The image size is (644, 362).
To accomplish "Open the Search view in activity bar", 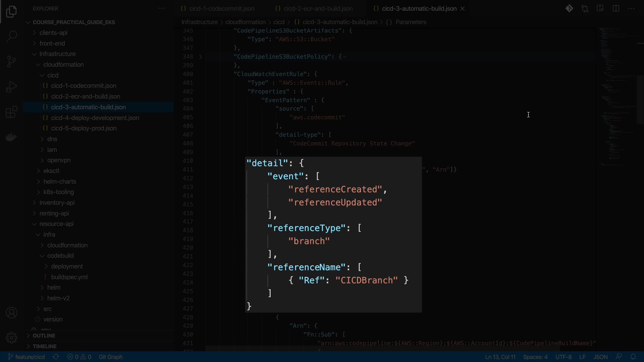I will pos(11,36).
